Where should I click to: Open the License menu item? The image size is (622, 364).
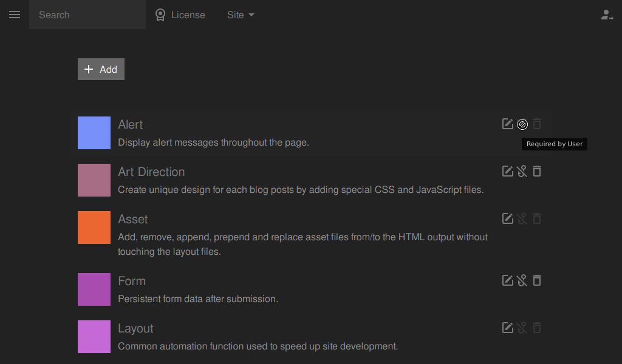(x=180, y=15)
